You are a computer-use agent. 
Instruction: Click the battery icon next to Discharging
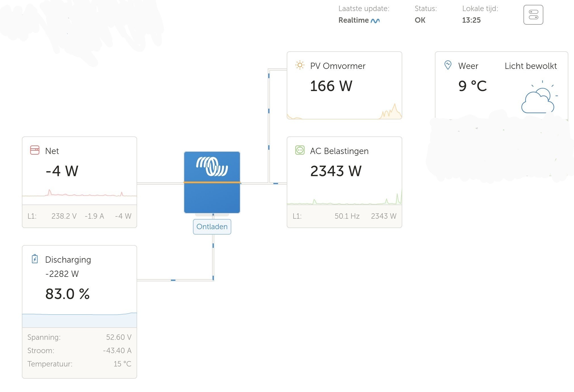point(35,259)
